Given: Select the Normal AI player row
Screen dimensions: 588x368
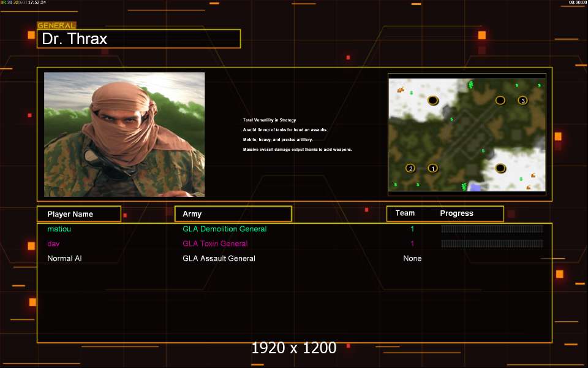Looking at the screenshot, I should point(64,258).
